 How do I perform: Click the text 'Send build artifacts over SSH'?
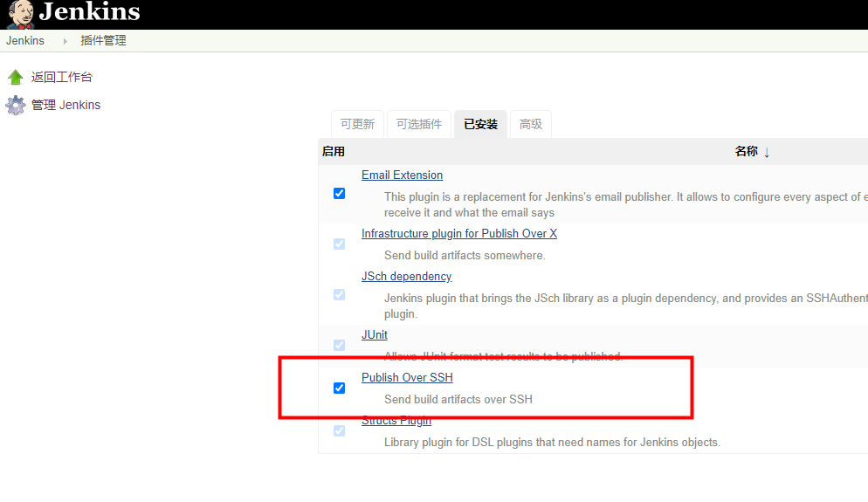[458, 399]
